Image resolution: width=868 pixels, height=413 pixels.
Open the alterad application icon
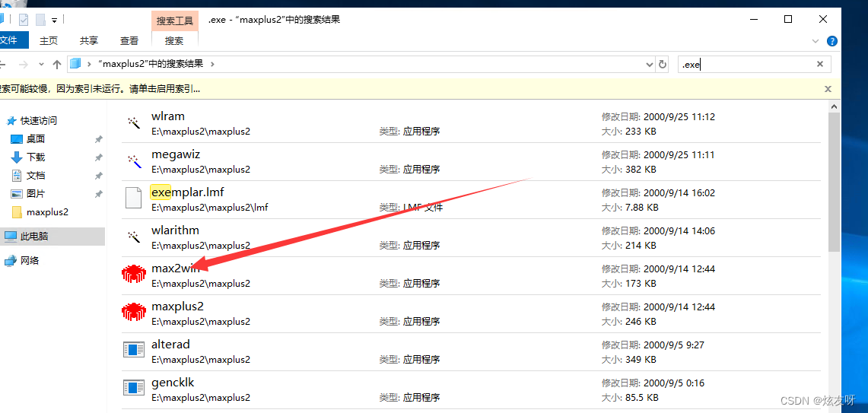[x=133, y=349]
